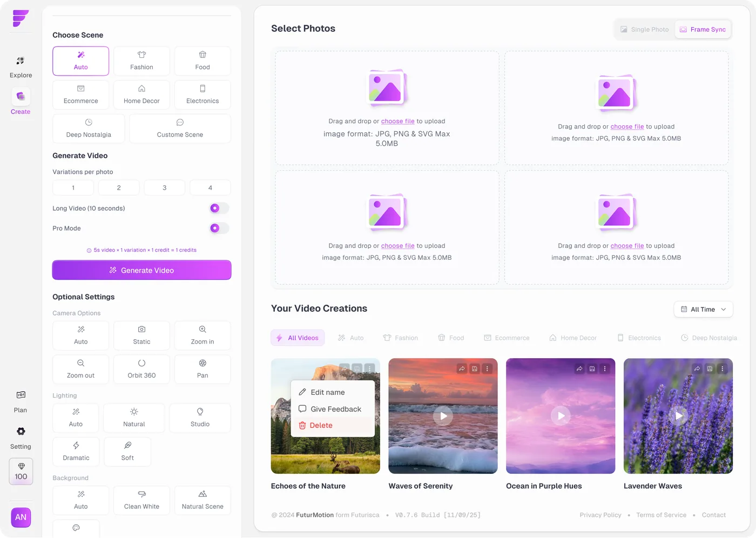Set variations per photo to 3
756x538 pixels.
pyautogui.click(x=165, y=187)
